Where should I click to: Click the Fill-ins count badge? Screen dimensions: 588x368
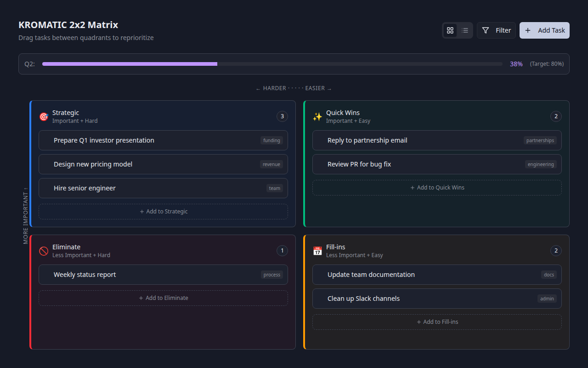click(x=556, y=251)
